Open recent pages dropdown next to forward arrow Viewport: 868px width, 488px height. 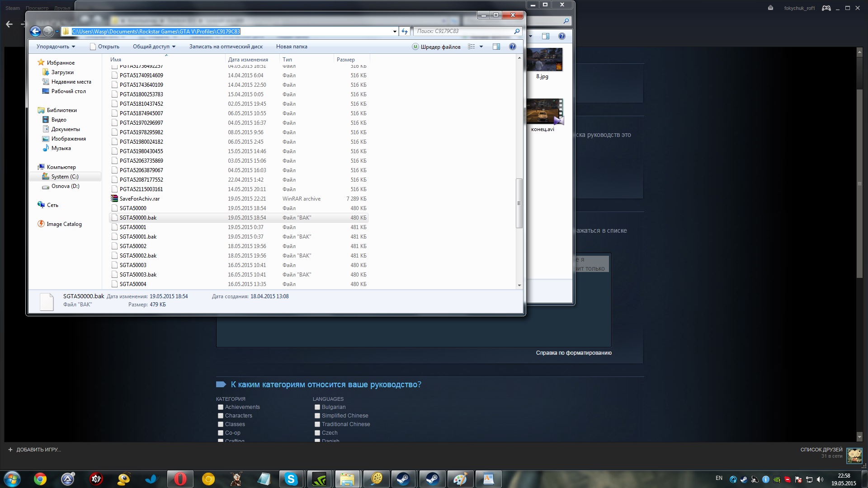pos(57,32)
